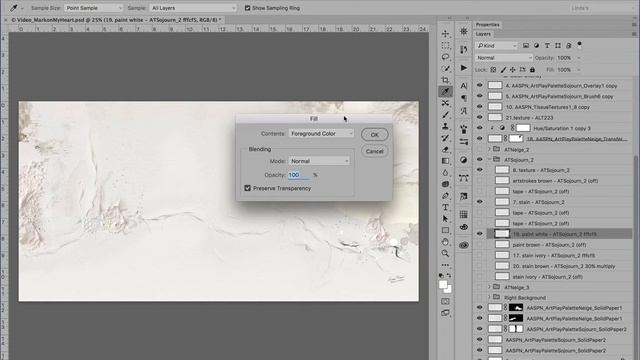Viewport: 640px width, 360px height.
Task: Select the Brush tool
Action: tap(445, 115)
